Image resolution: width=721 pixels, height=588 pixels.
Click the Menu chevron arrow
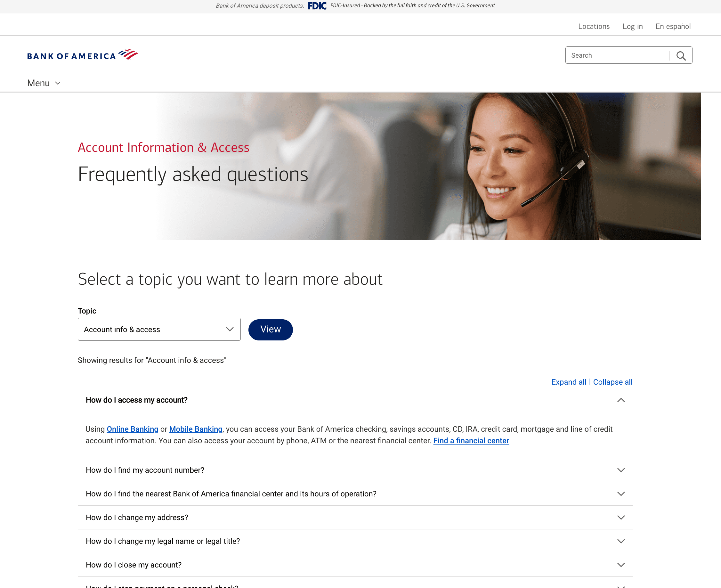58,83
